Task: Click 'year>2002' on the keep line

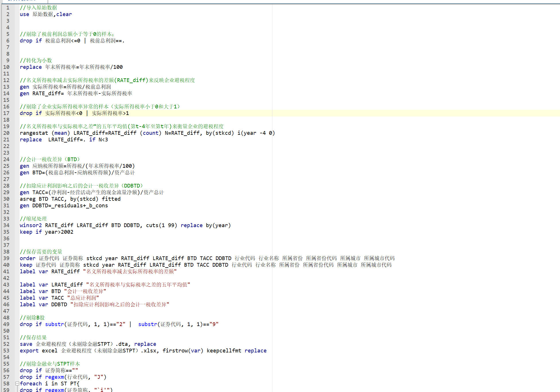Action: [x=59, y=232]
